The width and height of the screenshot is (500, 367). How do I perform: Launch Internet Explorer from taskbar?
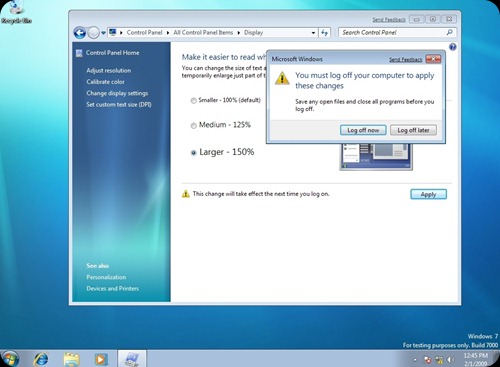click(41, 359)
